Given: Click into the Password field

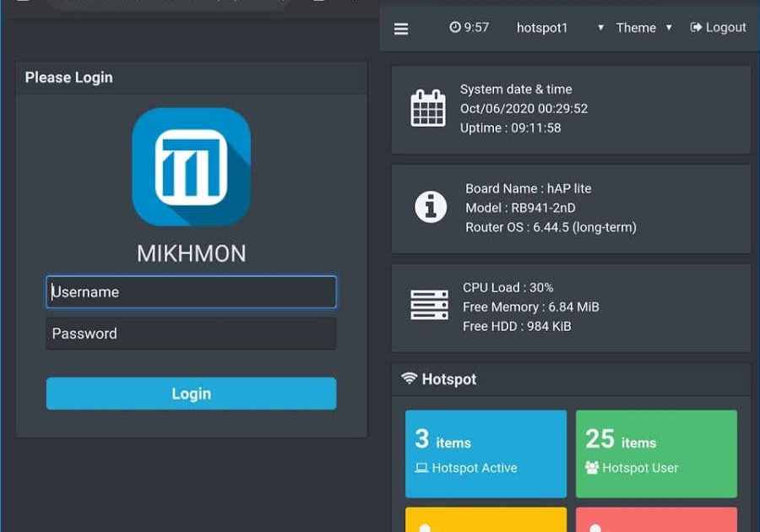Looking at the screenshot, I should pos(191,334).
